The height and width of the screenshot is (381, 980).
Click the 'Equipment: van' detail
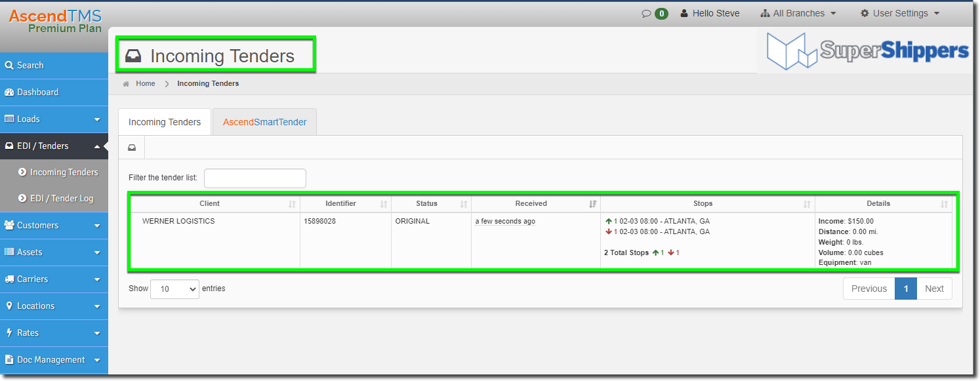(845, 263)
